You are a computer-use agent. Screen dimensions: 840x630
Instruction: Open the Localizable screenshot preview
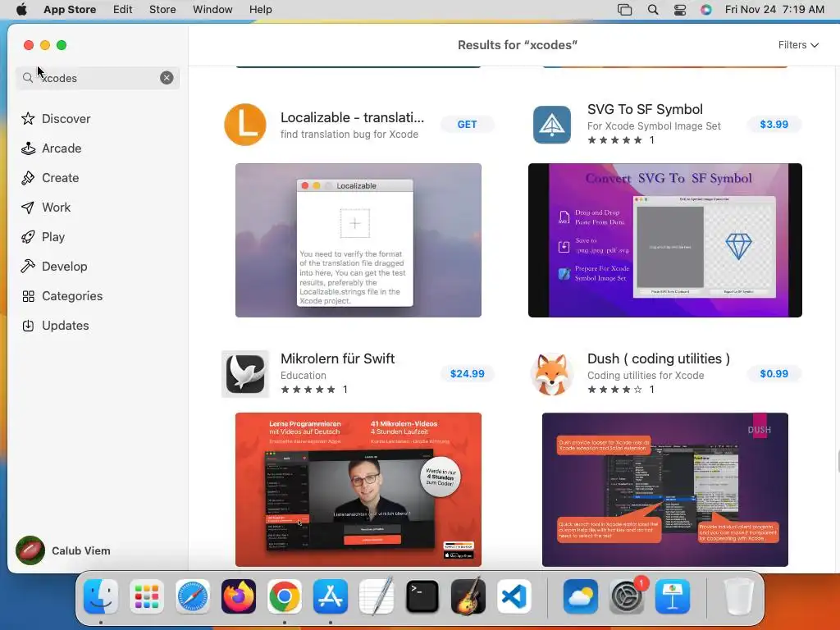tap(358, 240)
